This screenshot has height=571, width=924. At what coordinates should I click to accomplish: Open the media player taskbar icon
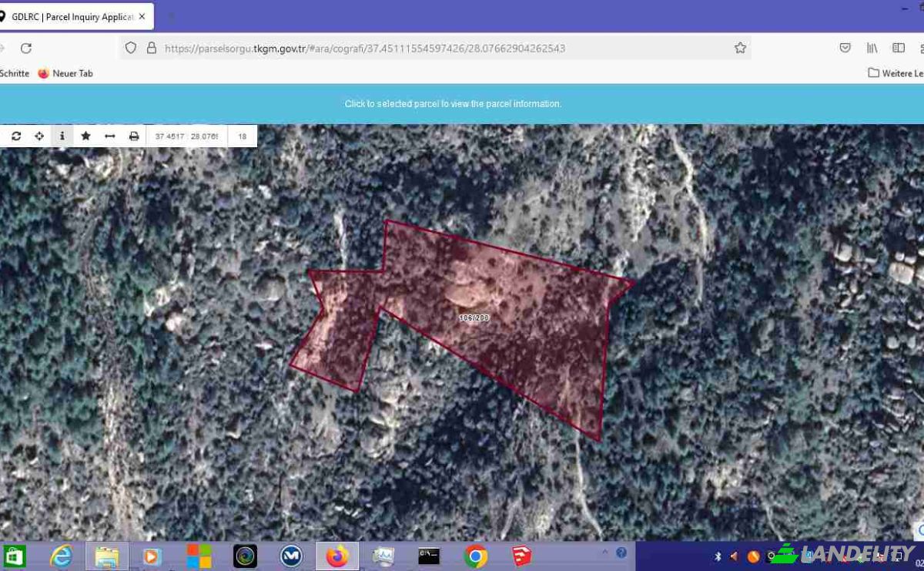152,556
